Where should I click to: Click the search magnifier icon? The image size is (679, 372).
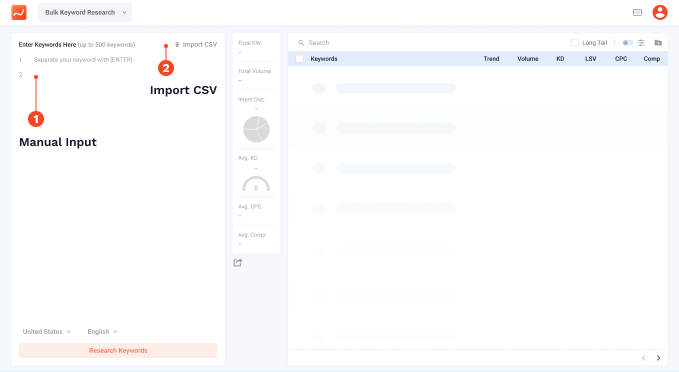[x=301, y=43]
